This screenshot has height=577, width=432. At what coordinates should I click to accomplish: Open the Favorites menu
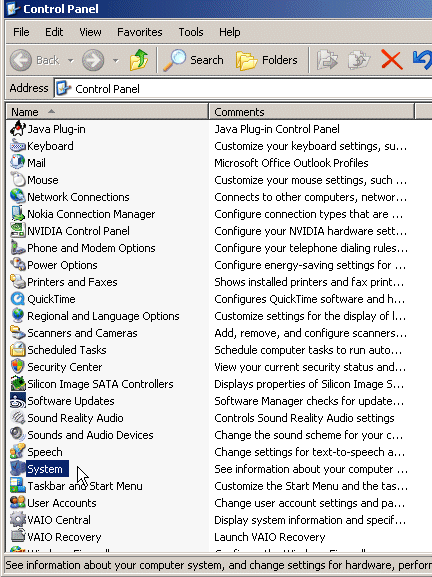(139, 32)
